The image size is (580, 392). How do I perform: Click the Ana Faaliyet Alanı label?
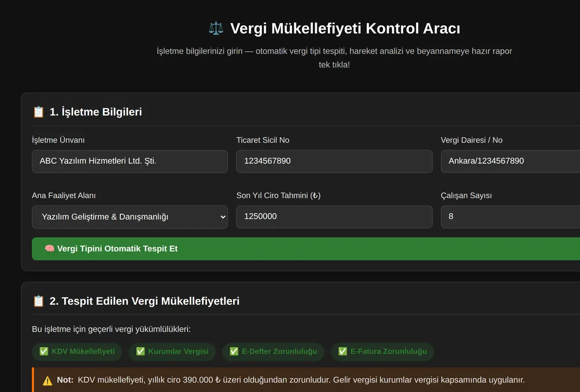tap(64, 196)
